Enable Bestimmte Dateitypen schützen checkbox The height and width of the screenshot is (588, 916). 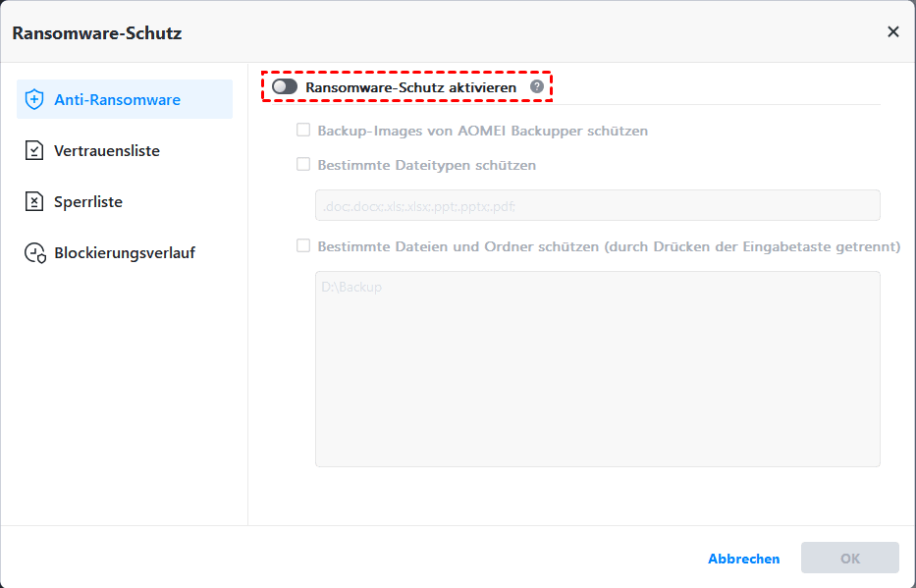(x=303, y=165)
